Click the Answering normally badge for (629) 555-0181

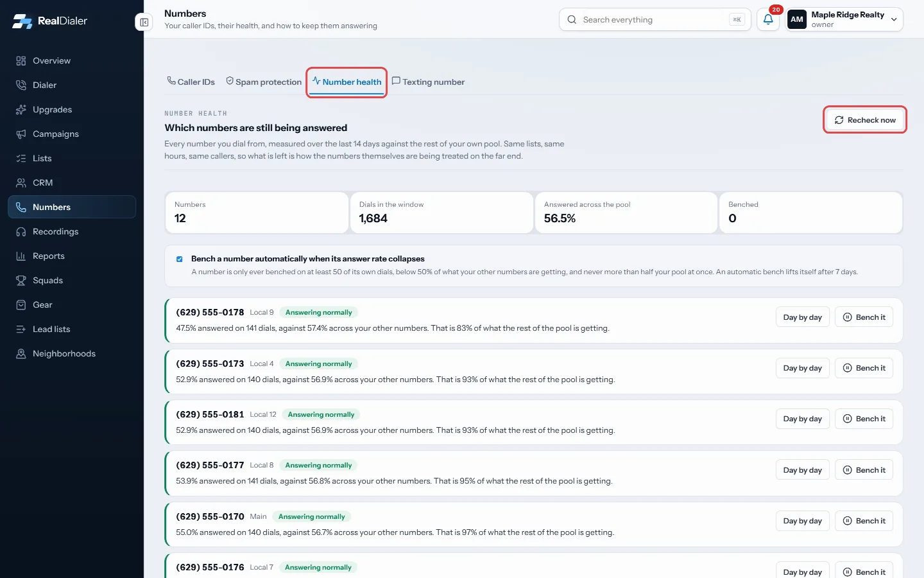click(x=321, y=415)
